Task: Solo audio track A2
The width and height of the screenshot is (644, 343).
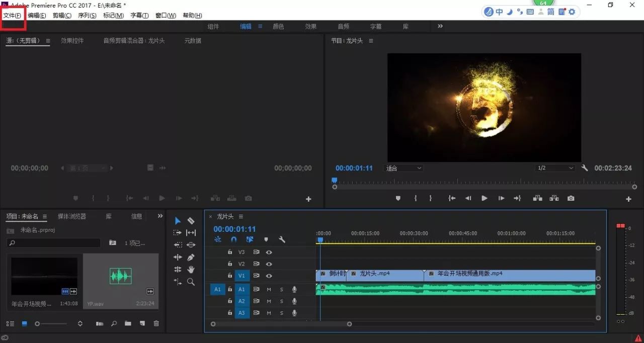Action: click(x=282, y=301)
